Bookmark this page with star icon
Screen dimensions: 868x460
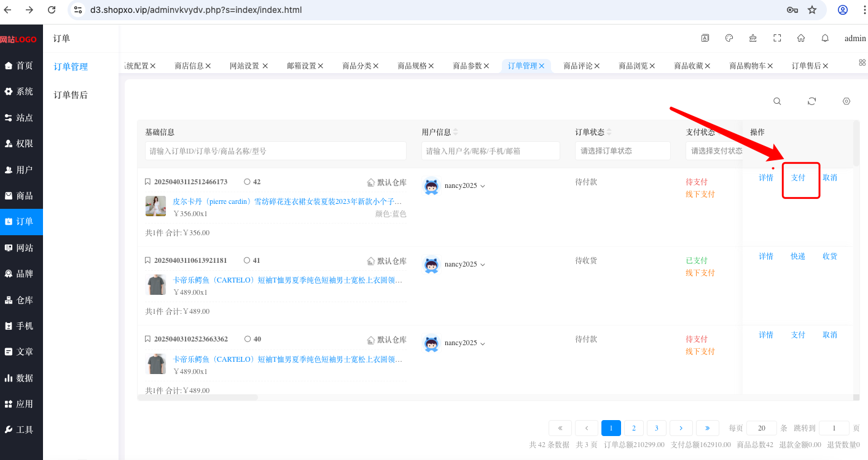tap(812, 10)
